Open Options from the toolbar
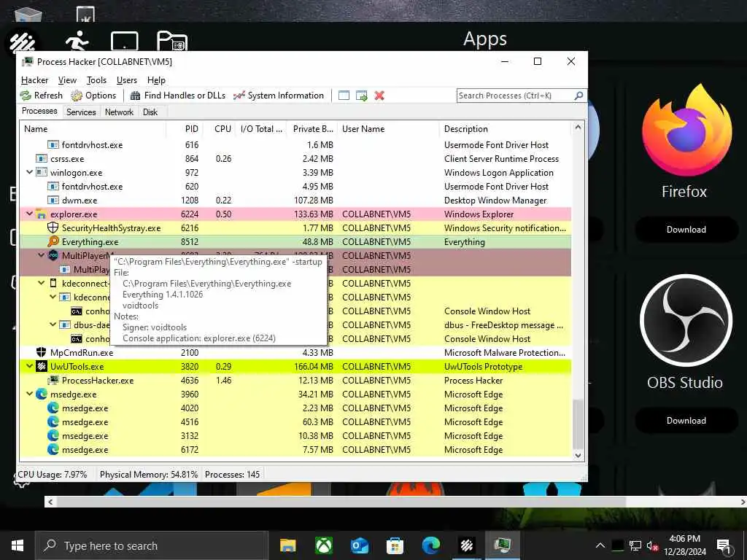Image resolution: width=747 pixels, height=560 pixels. [x=93, y=96]
